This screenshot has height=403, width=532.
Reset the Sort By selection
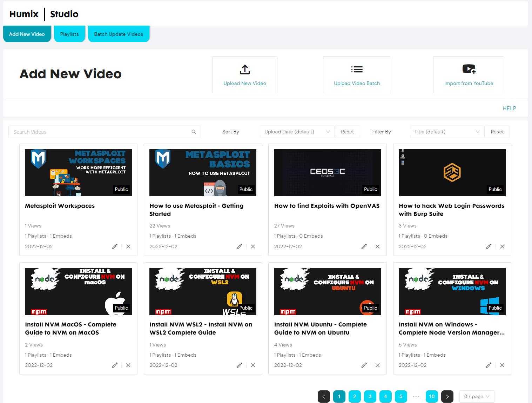(348, 132)
